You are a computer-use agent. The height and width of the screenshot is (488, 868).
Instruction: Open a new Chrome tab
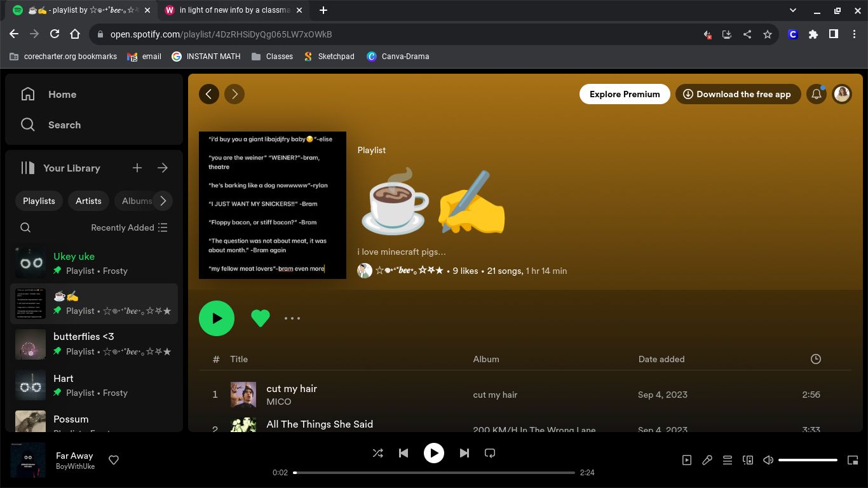click(x=323, y=10)
